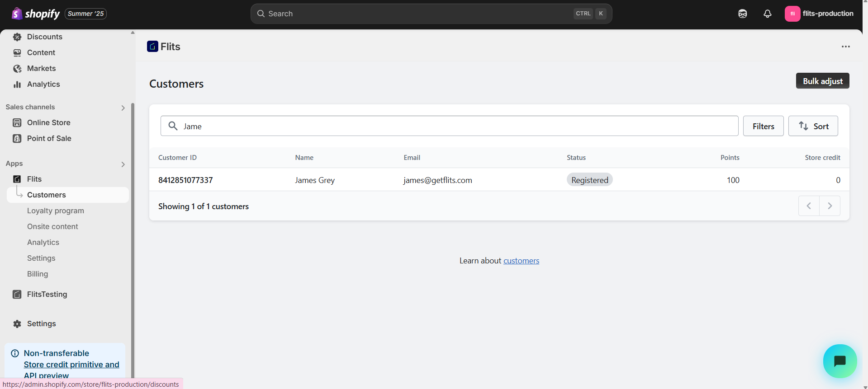Image resolution: width=868 pixels, height=389 pixels.
Task: Click the Analytics bar chart icon
Action: point(17,84)
